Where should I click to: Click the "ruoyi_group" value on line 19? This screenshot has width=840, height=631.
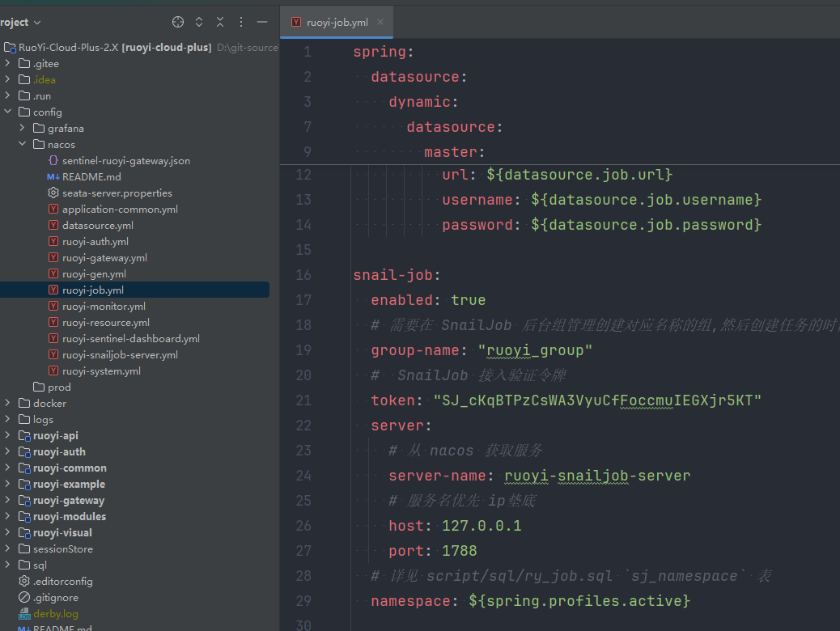535,350
